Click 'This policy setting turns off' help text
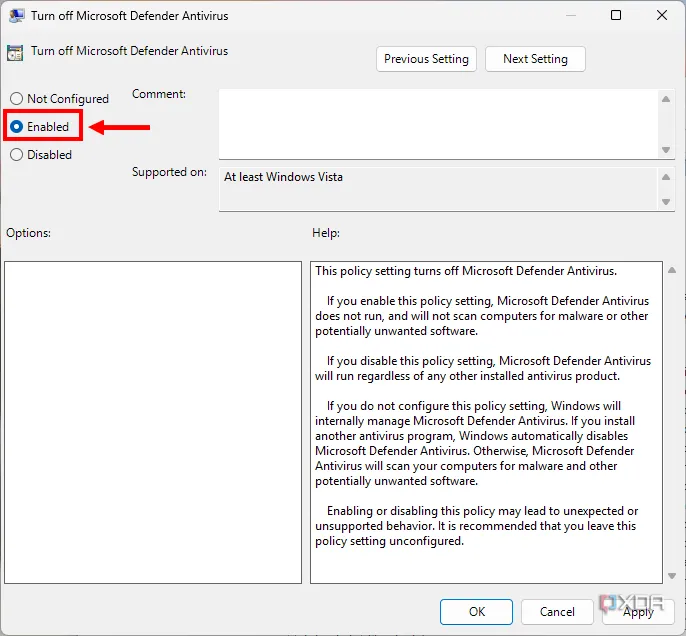The image size is (686, 636). pyautogui.click(x=466, y=271)
